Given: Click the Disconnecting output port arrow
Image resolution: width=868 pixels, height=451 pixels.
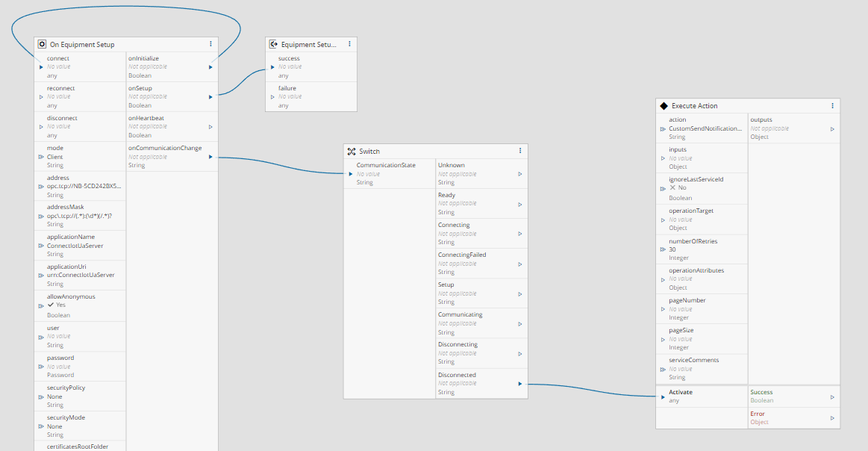Looking at the screenshot, I should click(519, 354).
